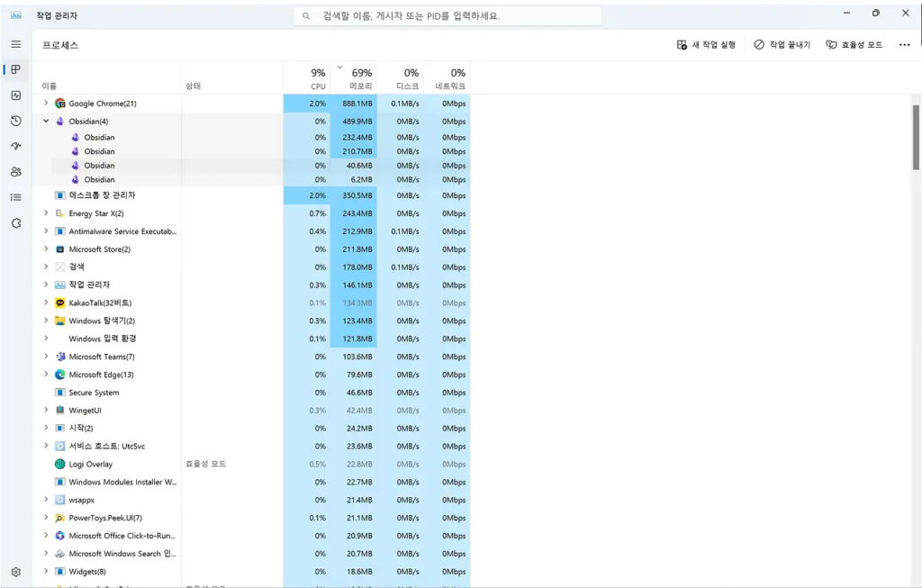Screen dimensions: 922x588
Task: Click the PowerToys.Peek.UI process icon
Action: point(60,518)
